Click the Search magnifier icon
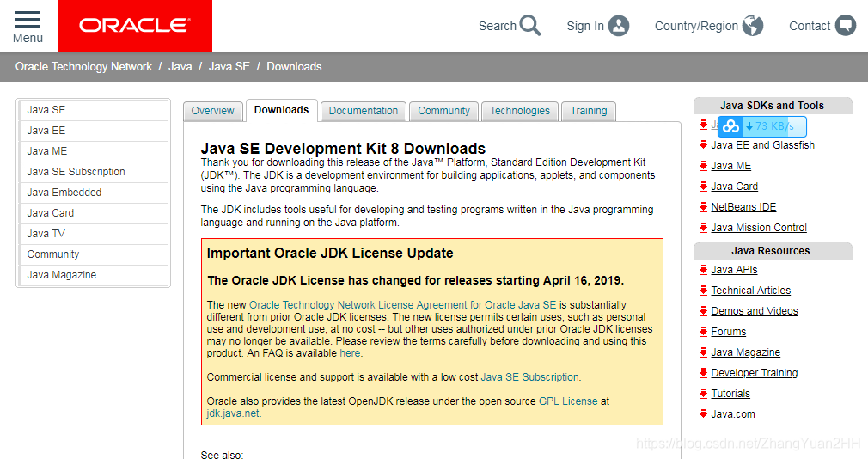This screenshot has width=868, height=459. coord(530,26)
